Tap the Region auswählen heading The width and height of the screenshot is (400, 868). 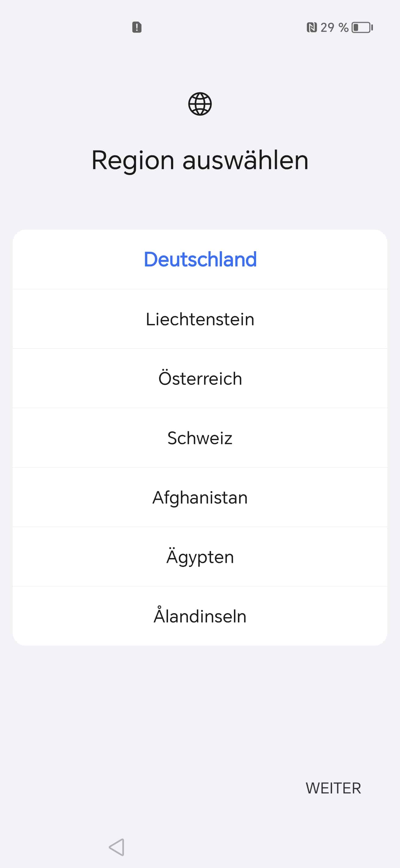pos(200,160)
